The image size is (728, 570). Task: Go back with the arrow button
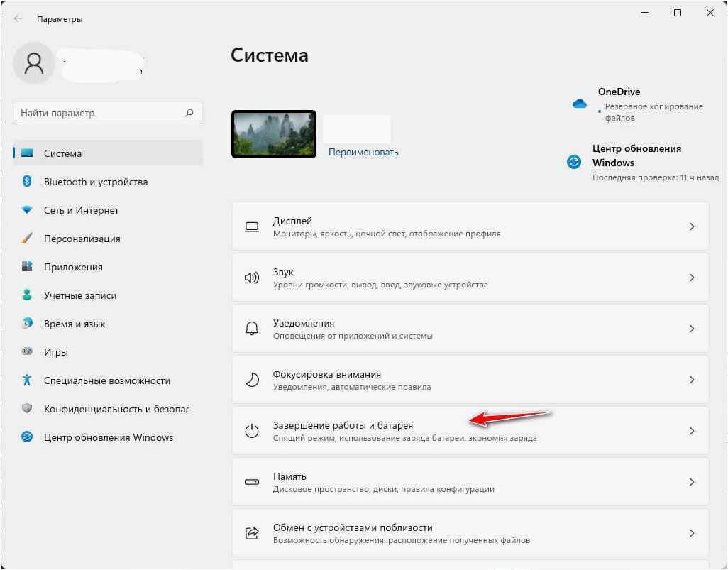(x=18, y=19)
